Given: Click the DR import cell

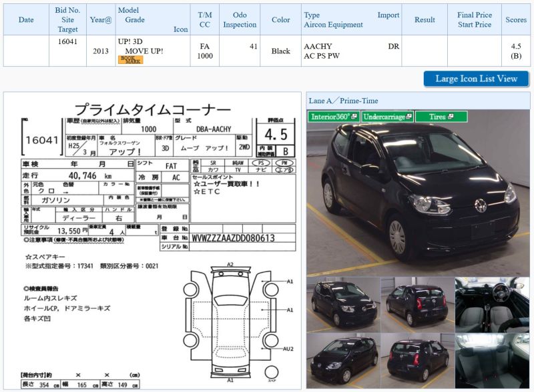Looking at the screenshot, I should (393, 46).
